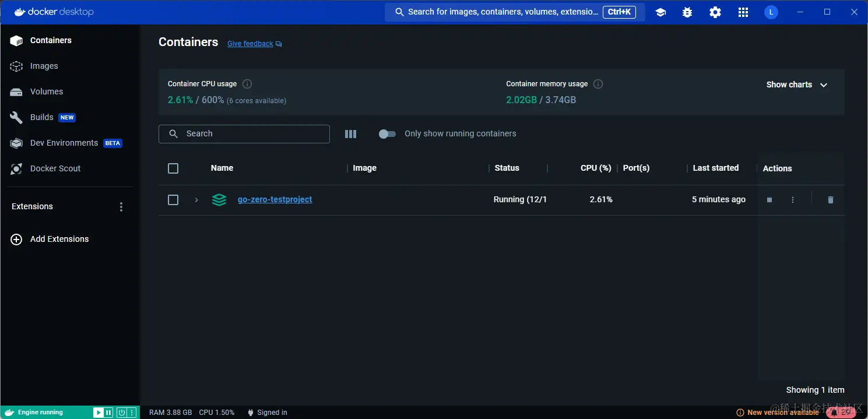Sort by Status column header
This screenshot has height=419, width=868.
(507, 168)
